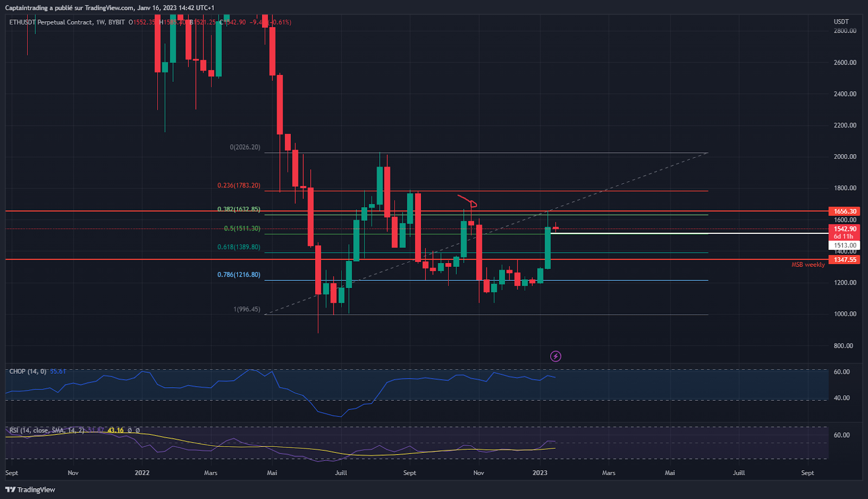Click the 1(996.45) Fibonacci level label
This screenshot has width=868, height=499.
click(247, 310)
